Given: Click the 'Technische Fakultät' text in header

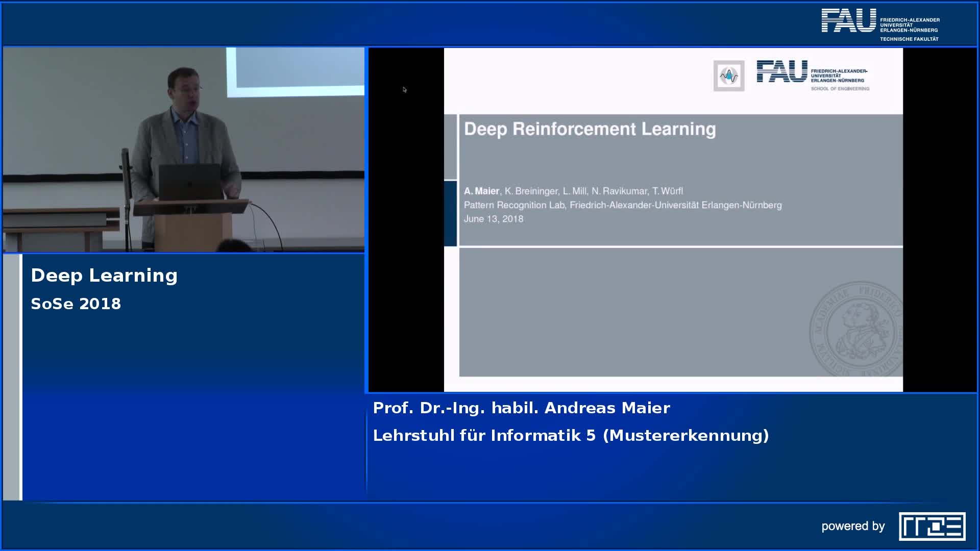Looking at the screenshot, I should [909, 39].
